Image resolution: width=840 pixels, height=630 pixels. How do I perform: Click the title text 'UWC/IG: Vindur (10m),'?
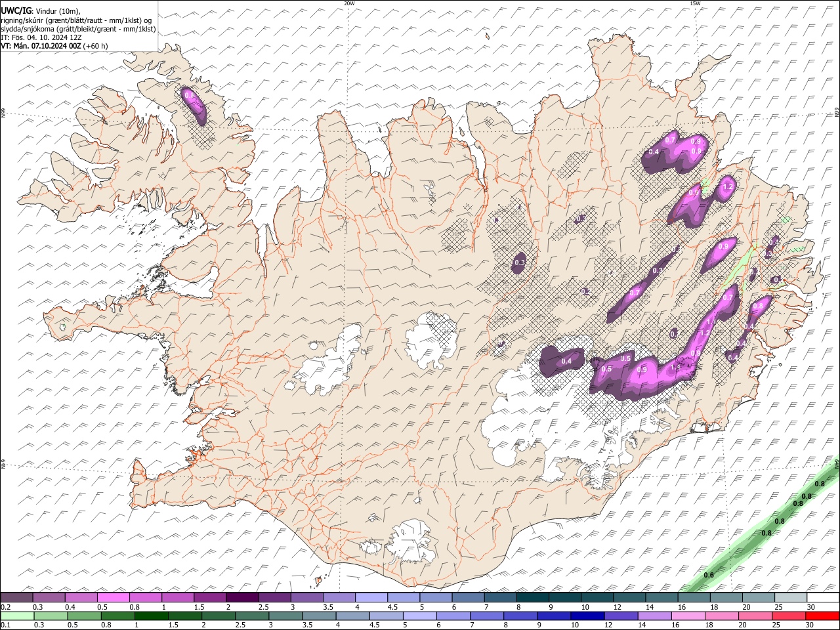click(40, 10)
